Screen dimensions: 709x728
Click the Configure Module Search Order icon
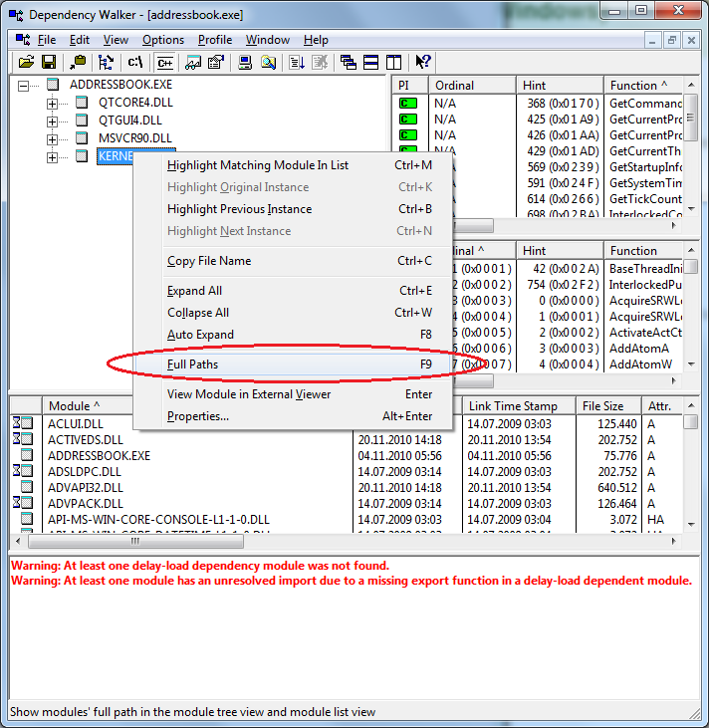click(x=267, y=63)
